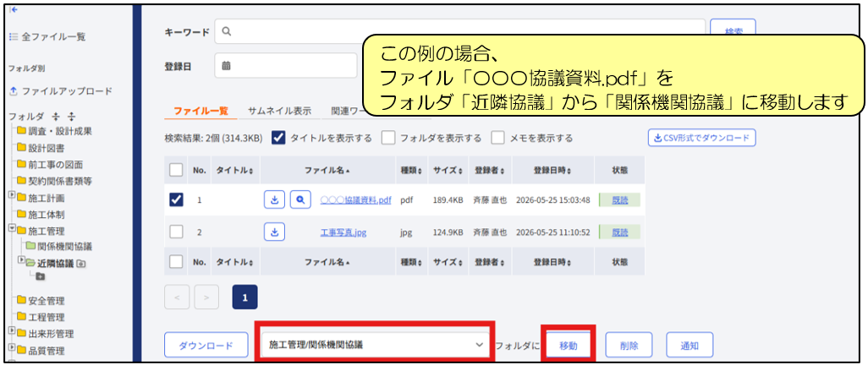Image resolution: width=868 pixels, height=365 pixels.
Task: Check フォルダを表示する checkbox
Action: click(389, 138)
